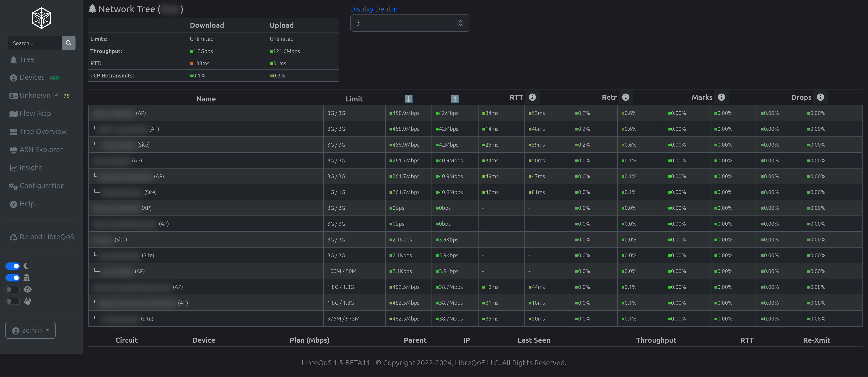
Task: Open the Unknown IP list
Action: tap(39, 95)
